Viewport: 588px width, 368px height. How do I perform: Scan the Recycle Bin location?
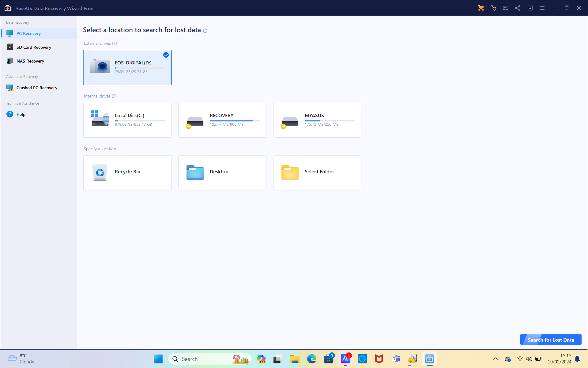(x=127, y=173)
